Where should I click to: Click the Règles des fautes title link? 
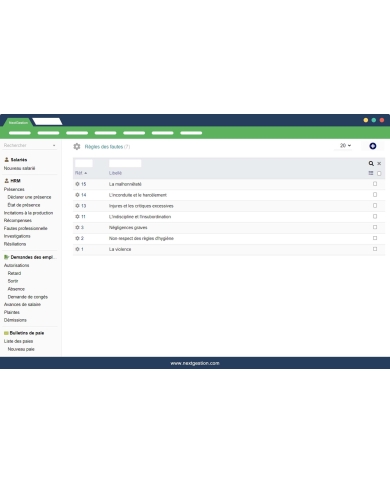click(x=104, y=147)
